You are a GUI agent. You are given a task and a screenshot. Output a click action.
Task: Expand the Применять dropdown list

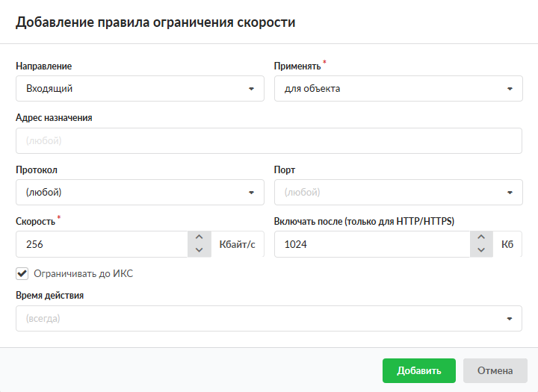(x=398, y=89)
